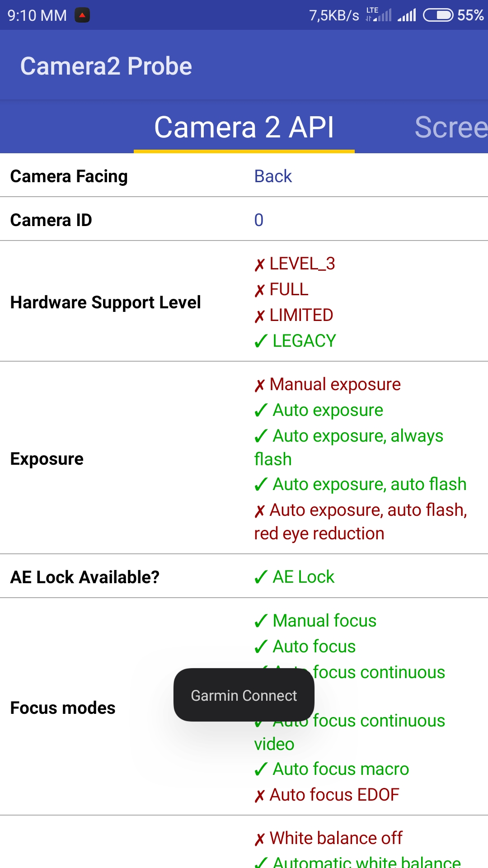The width and height of the screenshot is (488, 868).
Task: Tap the Hardware Support Level row label
Action: (x=106, y=302)
